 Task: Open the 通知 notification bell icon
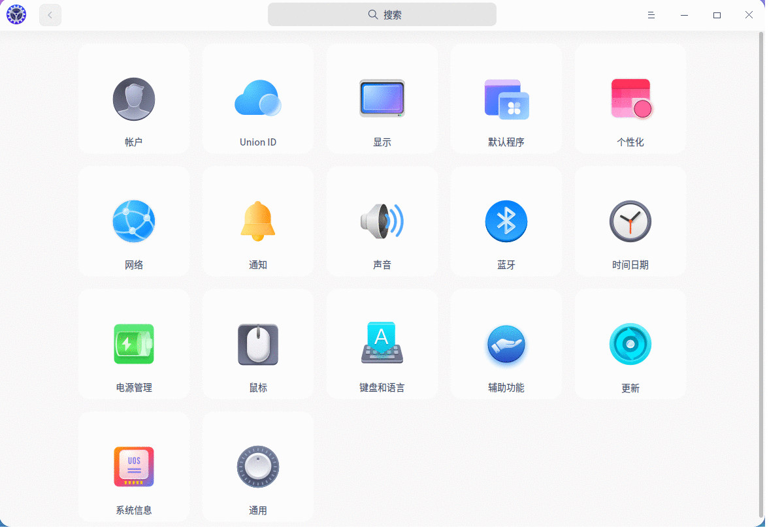tap(258, 221)
